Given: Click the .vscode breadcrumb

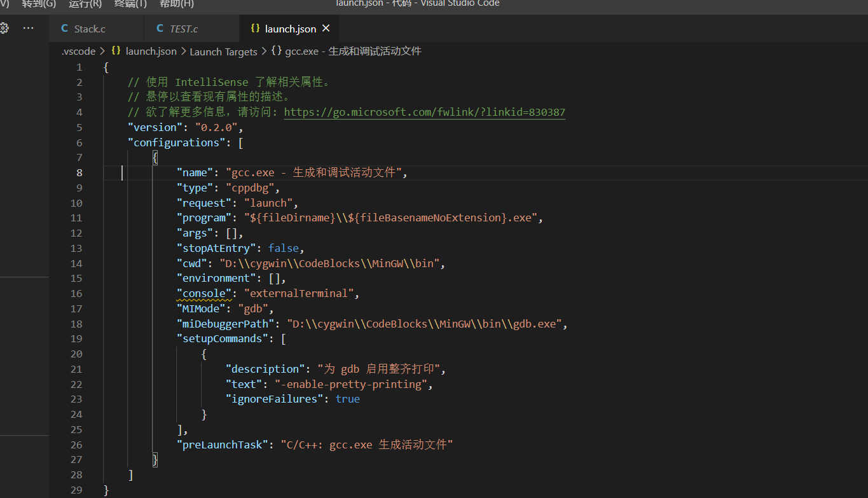Looking at the screenshot, I should point(78,52).
